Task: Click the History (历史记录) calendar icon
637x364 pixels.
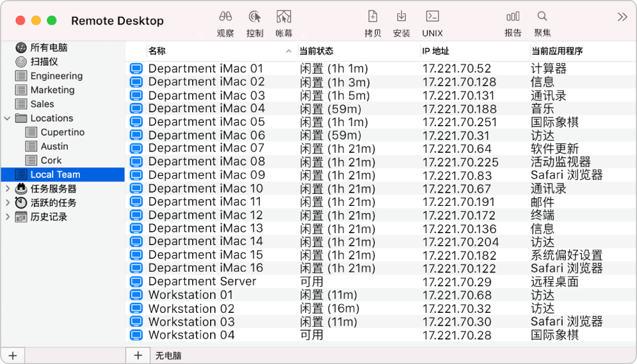Action: click(21, 217)
